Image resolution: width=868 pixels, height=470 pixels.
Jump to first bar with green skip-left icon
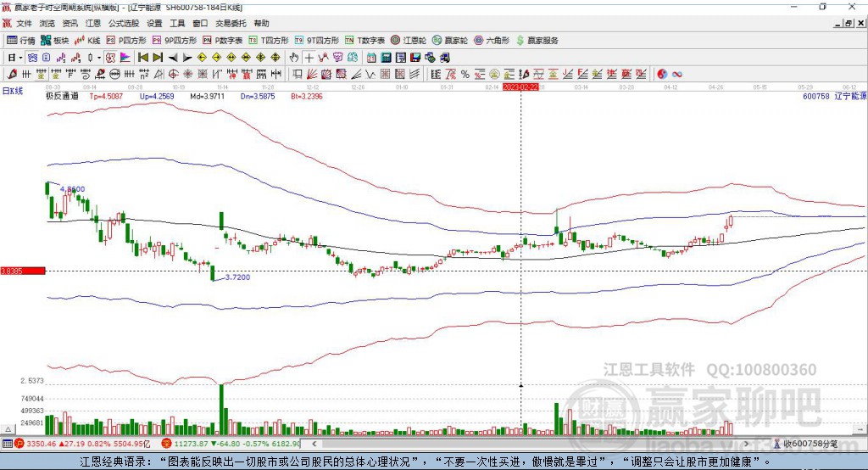pos(143,58)
